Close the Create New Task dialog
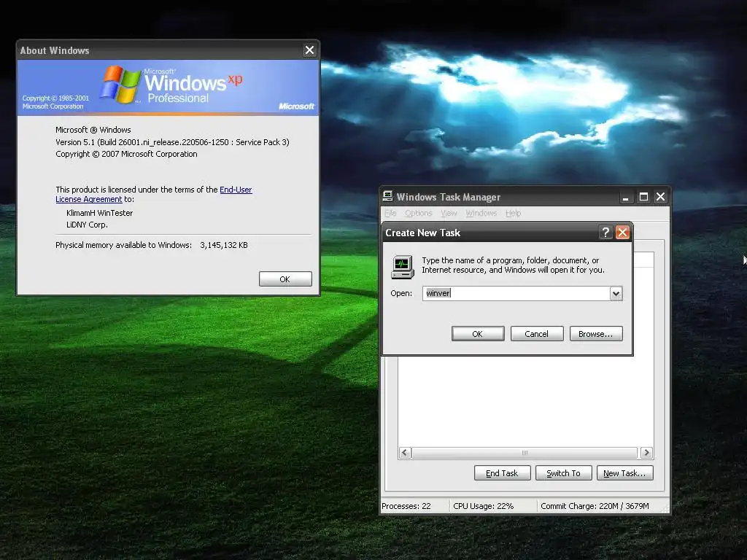Image resolution: width=747 pixels, height=560 pixels. [x=623, y=233]
